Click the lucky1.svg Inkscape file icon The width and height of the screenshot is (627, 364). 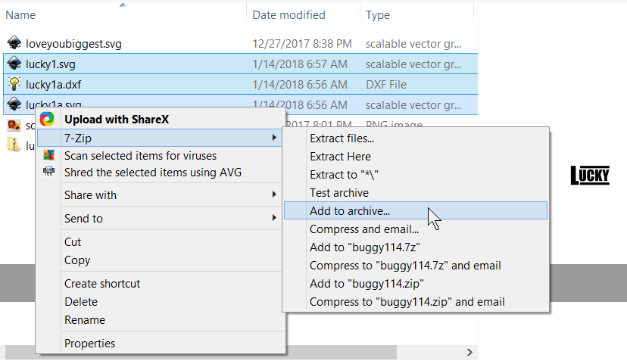click(x=14, y=64)
